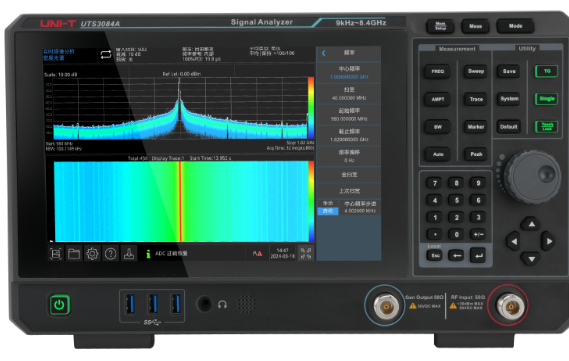Toggle the Touch Lock button
Screen dimensions: 569x361
[x=547, y=127]
